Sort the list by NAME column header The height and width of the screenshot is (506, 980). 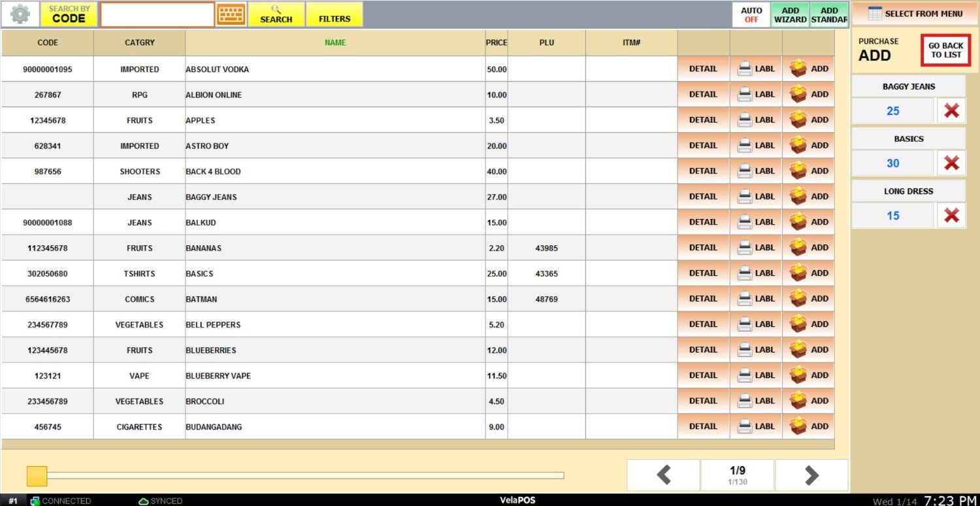(x=335, y=43)
